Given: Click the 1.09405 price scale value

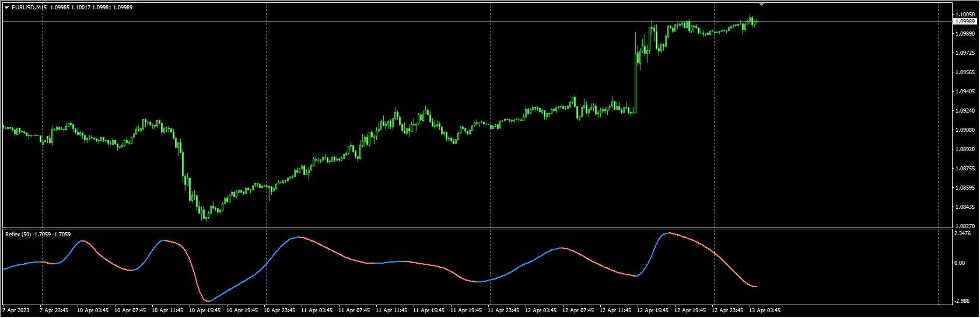Looking at the screenshot, I should coord(965,92).
